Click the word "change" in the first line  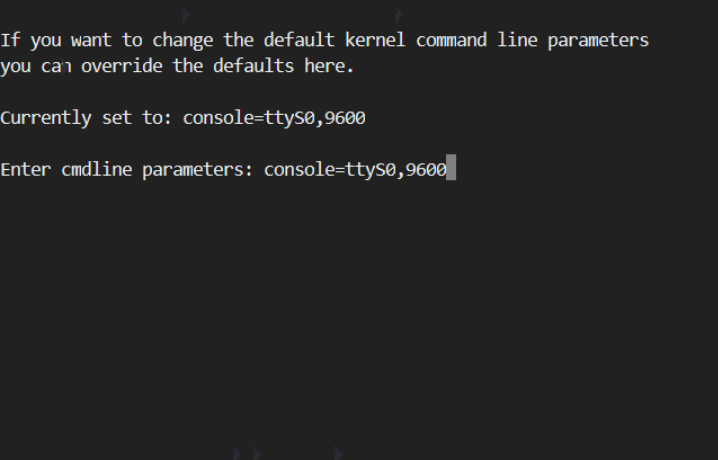[168, 41]
